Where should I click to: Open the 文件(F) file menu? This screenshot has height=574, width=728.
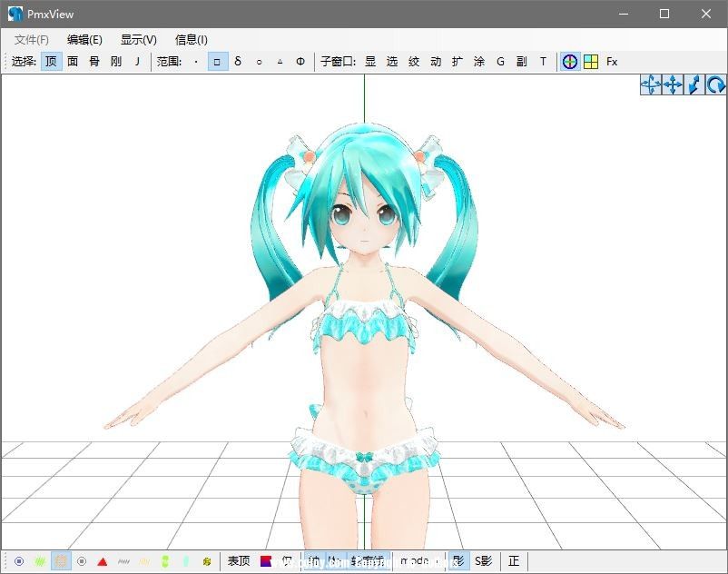point(32,39)
